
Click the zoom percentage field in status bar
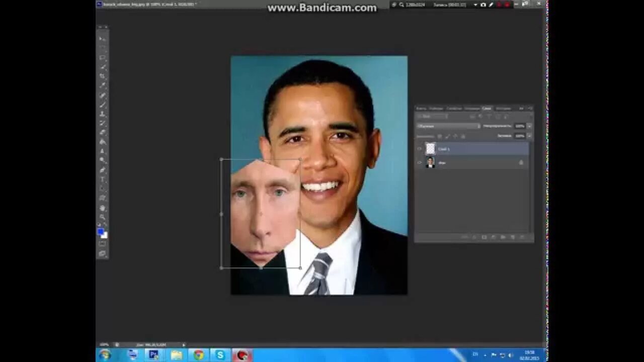click(104, 344)
